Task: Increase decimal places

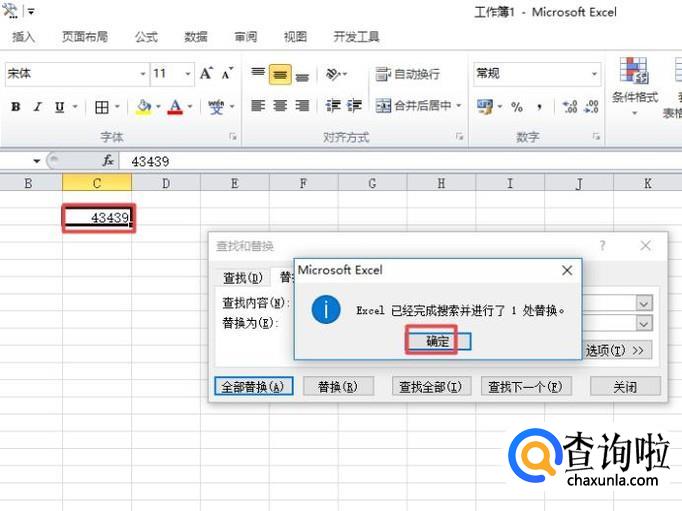Action: point(569,107)
